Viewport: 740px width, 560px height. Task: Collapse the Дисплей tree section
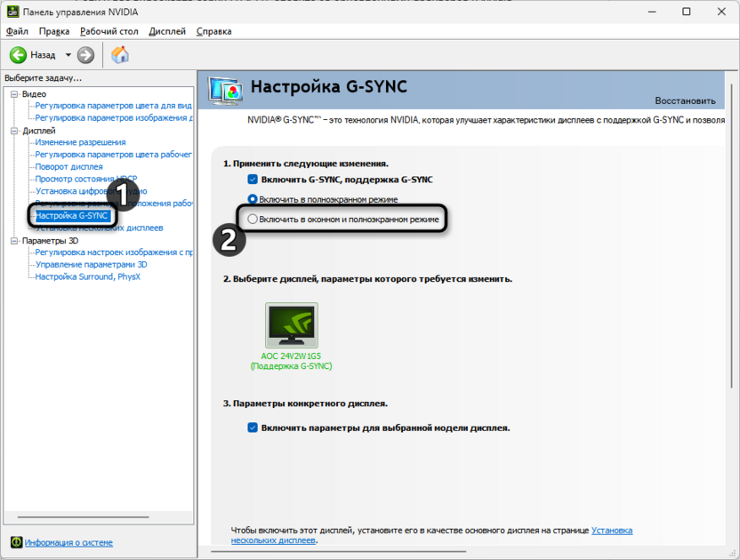(x=12, y=129)
